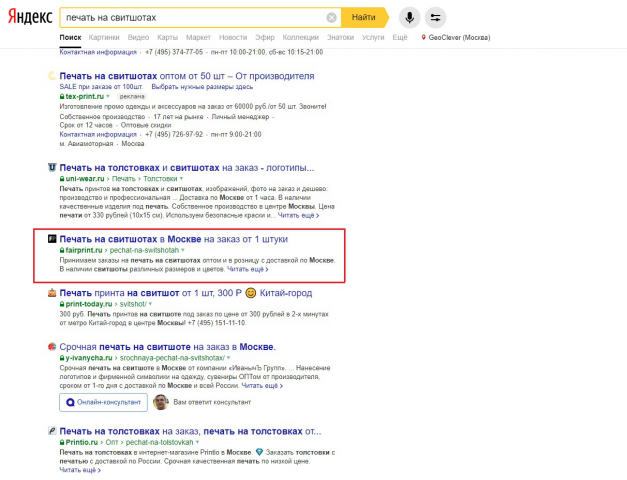Open Печать на свитшотах оптом от 50 шт result

pyautogui.click(x=187, y=76)
